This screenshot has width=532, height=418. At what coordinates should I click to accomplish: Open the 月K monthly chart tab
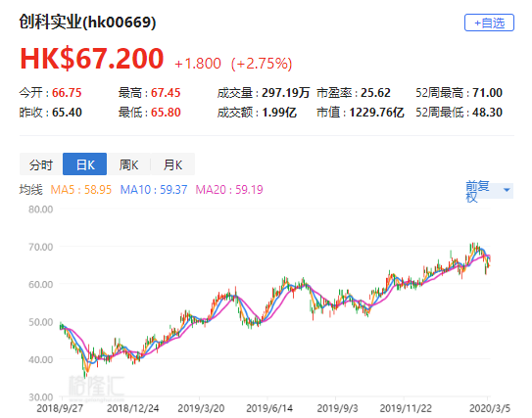point(172,164)
